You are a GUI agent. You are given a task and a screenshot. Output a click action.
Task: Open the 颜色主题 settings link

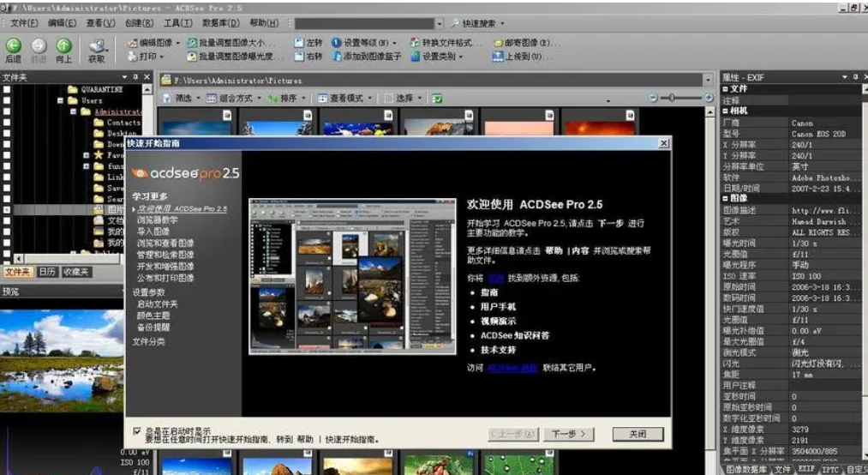[153, 316]
